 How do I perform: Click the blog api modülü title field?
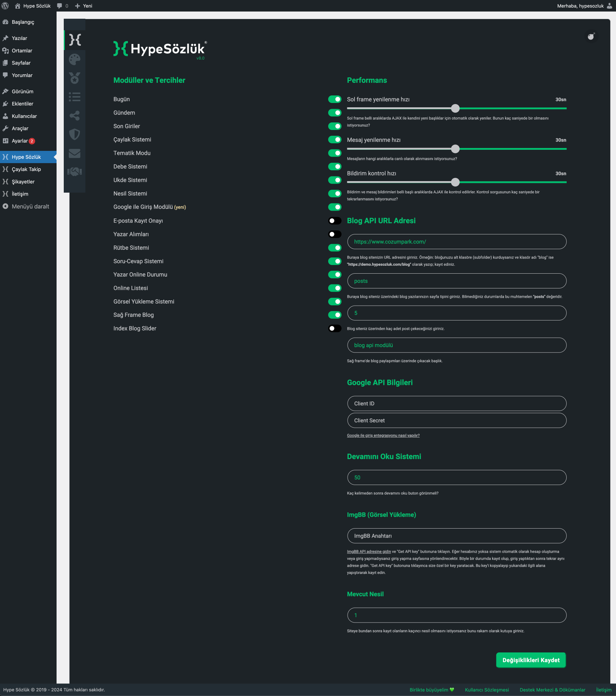[x=457, y=345]
